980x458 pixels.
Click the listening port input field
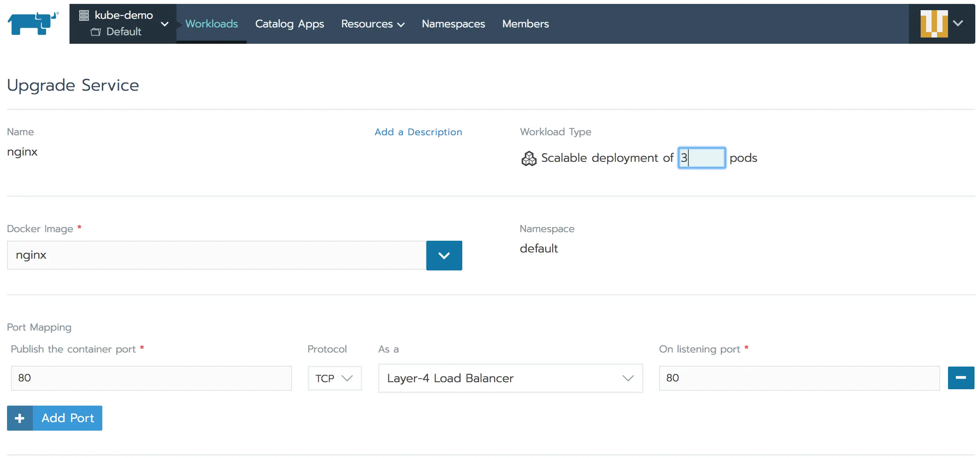[x=799, y=378]
